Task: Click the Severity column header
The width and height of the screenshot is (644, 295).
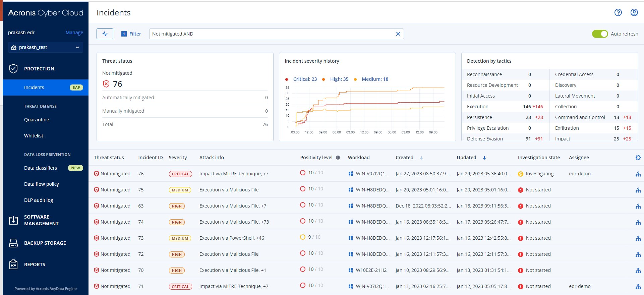Action: pyautogui.click(x=178, y=158)
